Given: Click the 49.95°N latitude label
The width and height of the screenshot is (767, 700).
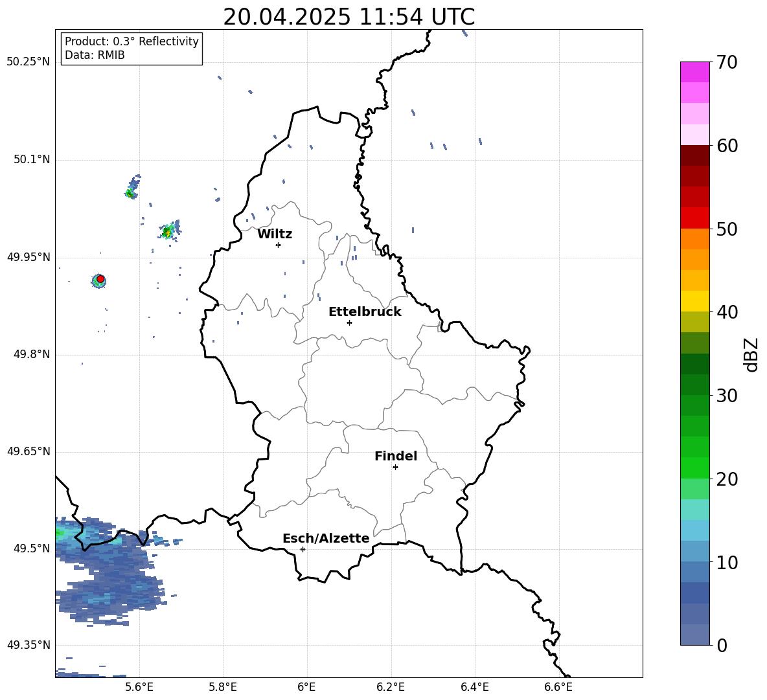Looking at the screenshot, I should coord(29,257).
